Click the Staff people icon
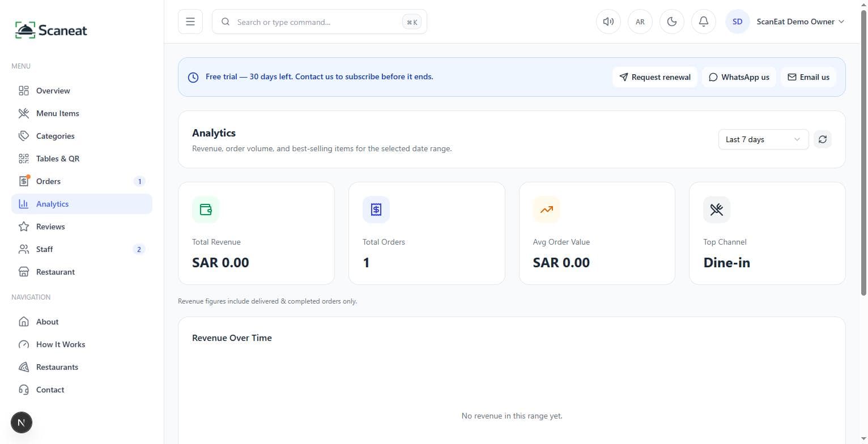Viewport: 868px width, 444px height. (24, 249)
